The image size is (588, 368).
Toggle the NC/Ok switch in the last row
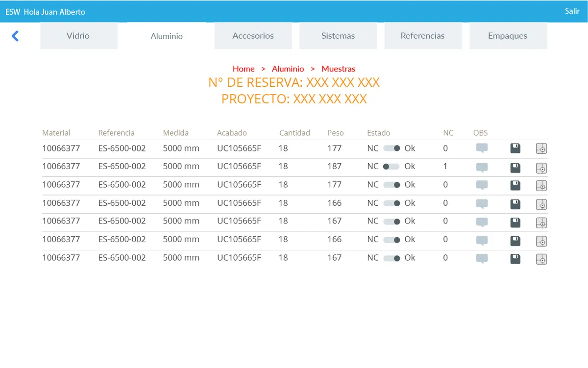pyautogui.click(x=392, y=258)
